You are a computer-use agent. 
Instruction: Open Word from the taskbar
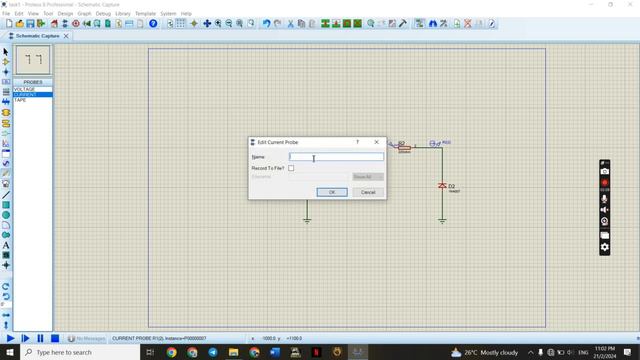point(275,352)
